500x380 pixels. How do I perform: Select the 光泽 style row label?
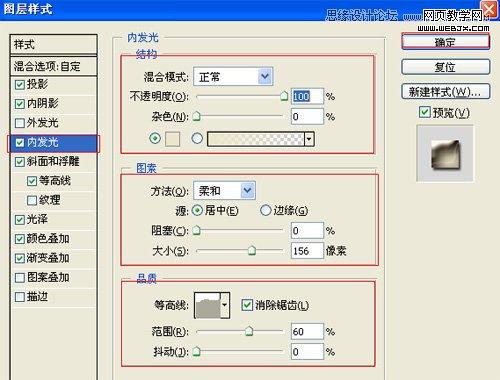point(37,219)
